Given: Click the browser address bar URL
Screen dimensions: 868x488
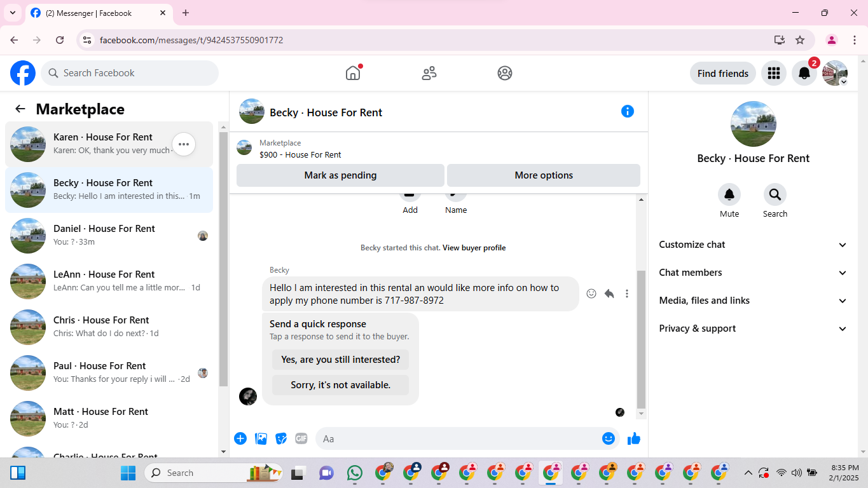Looking at the screenshot, I should 191,40.
